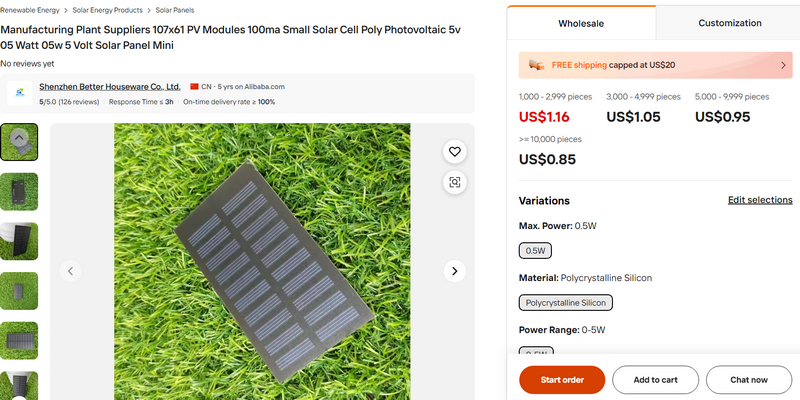This screenshot has width=800, height=400.
Task: Expand free shipping banner chevron
Action: pyautogui.click(x=783, y=65)
